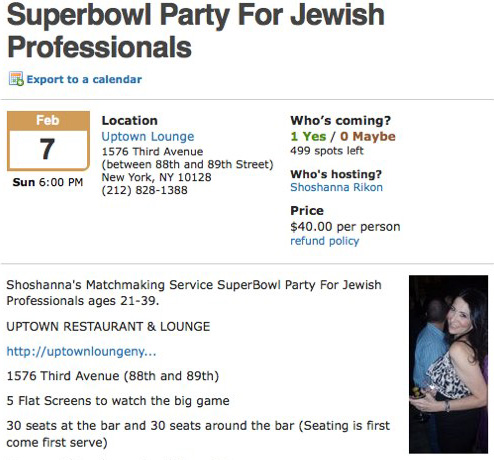Open host Shoshanna Rikon's profile
The width and height of the screenshot is (494, 460).
tap(336, 187)
